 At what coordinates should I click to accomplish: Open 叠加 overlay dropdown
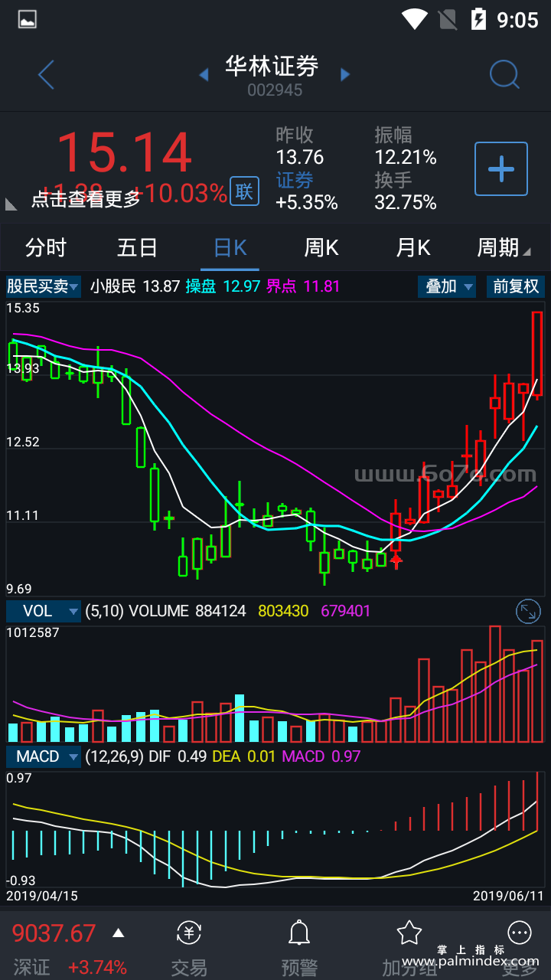(447, 287)
